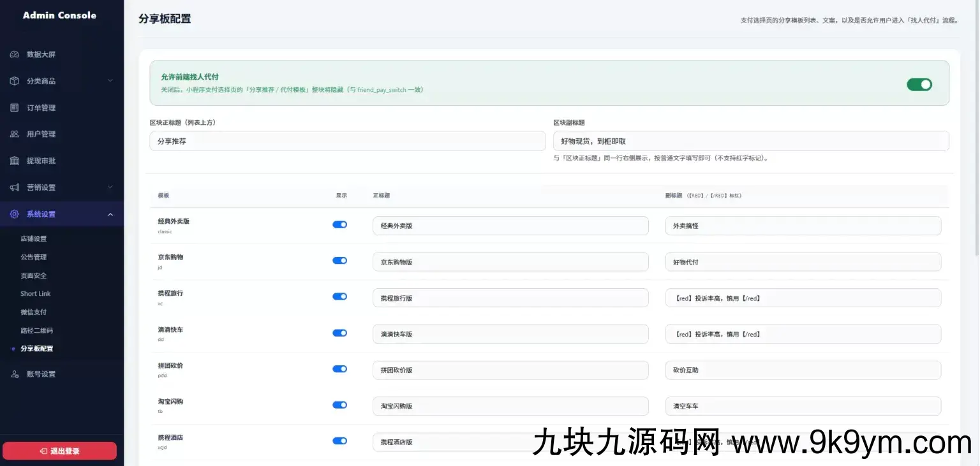Image resolution: width=980 pixels, height=466 pixels.
Task: Click the 提现审批 bank icon
Action: coord(15,161)
